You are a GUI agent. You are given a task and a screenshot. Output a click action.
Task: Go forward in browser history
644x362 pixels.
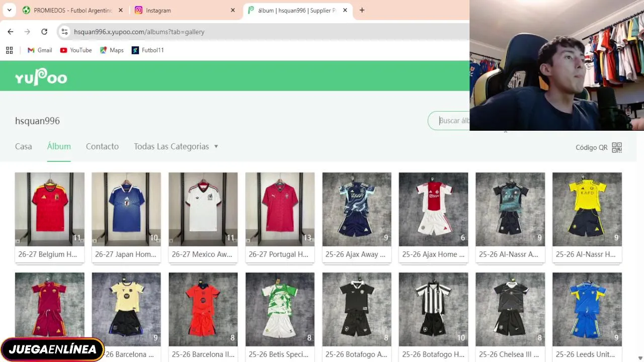click(27, 32)
